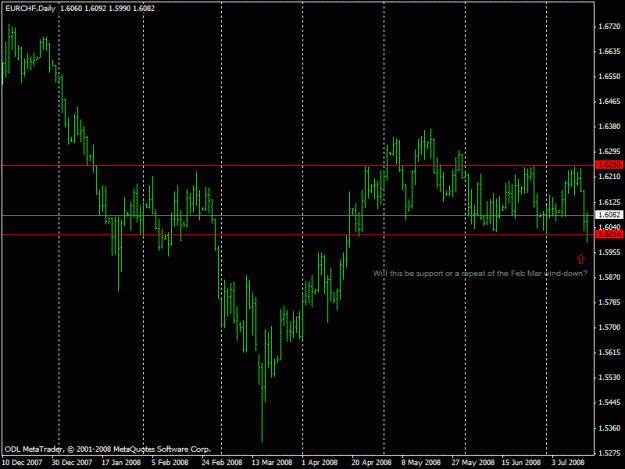625x469 pixels.
Task: Click the 1.6635 price scale value
Action: (609, 51)
